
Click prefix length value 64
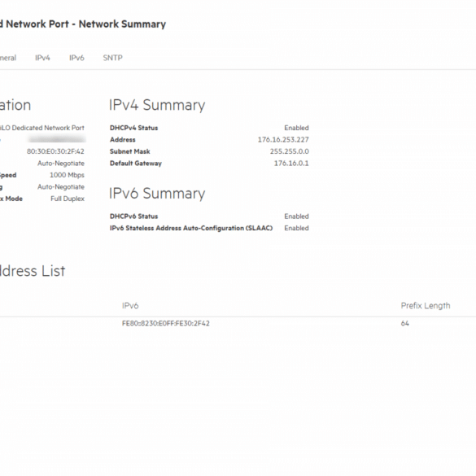pos(404,323)
